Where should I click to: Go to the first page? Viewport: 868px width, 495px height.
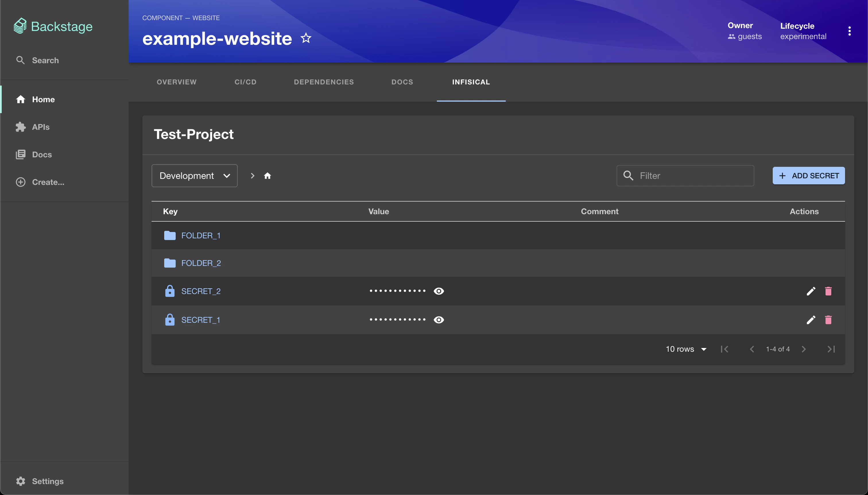(x=724, y=349)
